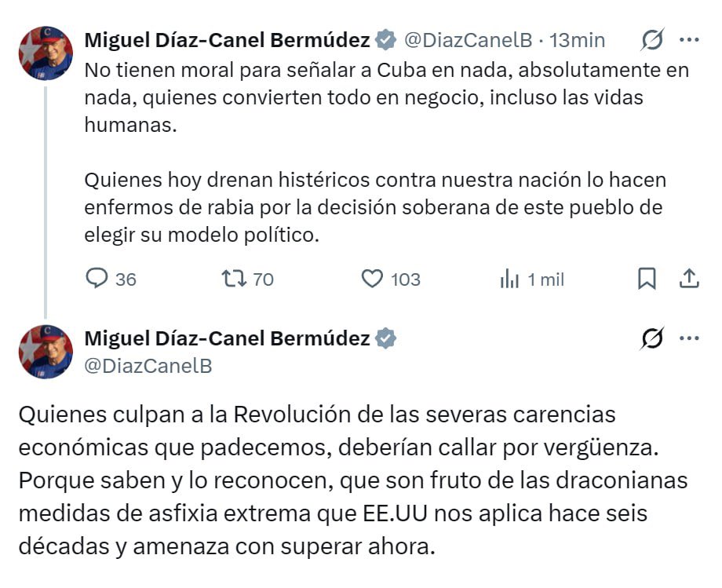
Task: Click the Grok icon on the first tweet
Action: coord(652,39)
